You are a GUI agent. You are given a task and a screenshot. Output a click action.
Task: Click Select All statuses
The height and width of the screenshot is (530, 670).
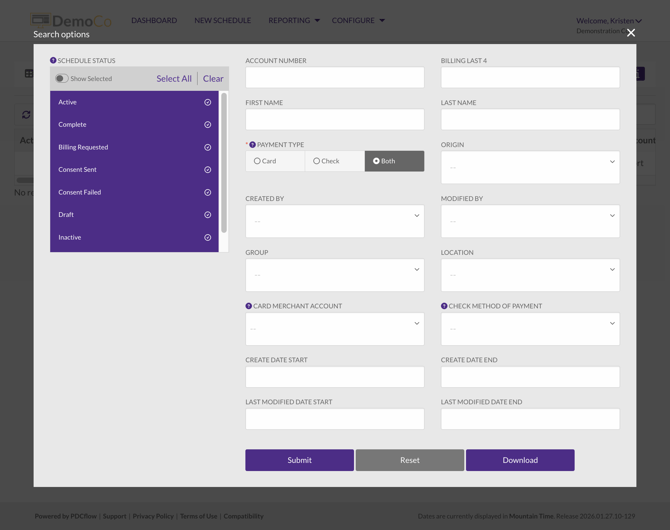click(174, 79)
